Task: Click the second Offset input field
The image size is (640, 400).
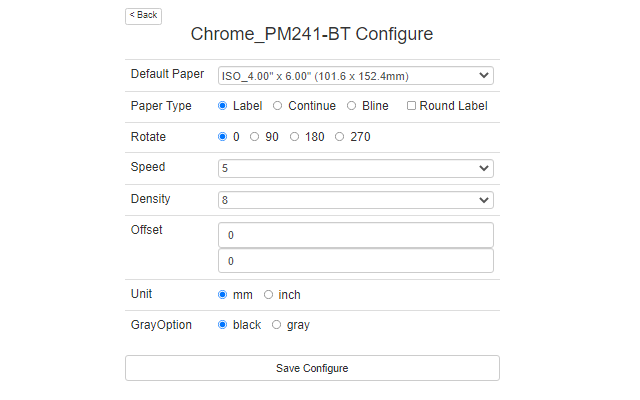Action: tap(355, 261)
